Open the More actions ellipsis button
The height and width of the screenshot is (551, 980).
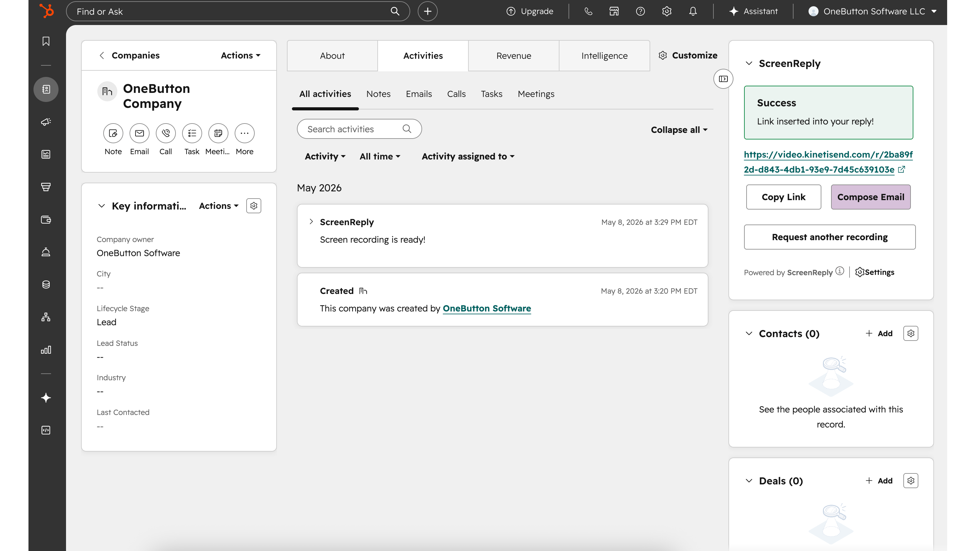(244, 133)
